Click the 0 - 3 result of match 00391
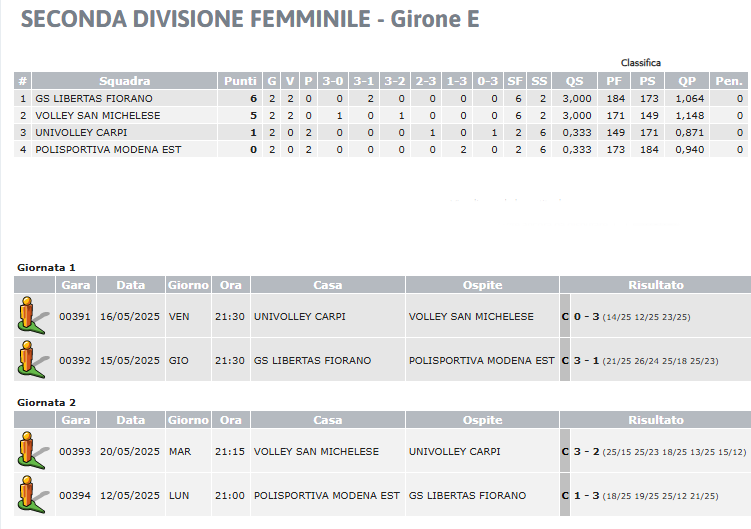Screen dimensions: 751x529 click(586, 316)
